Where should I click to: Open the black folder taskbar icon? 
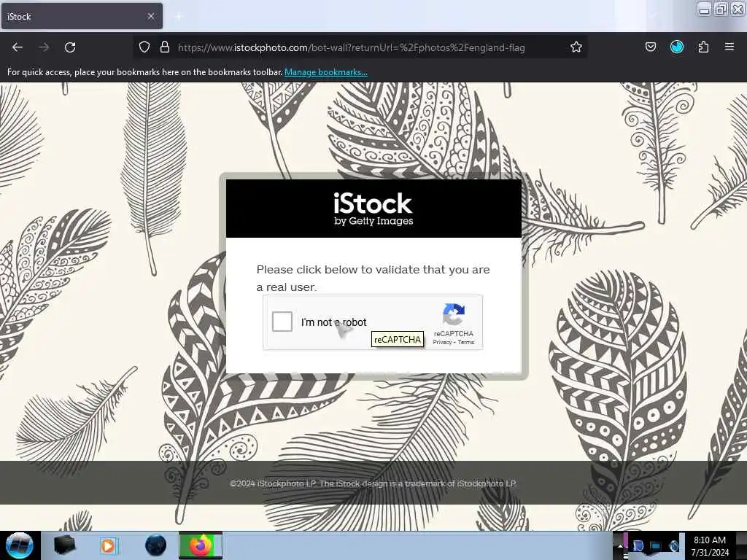click(x=64, y=545)
